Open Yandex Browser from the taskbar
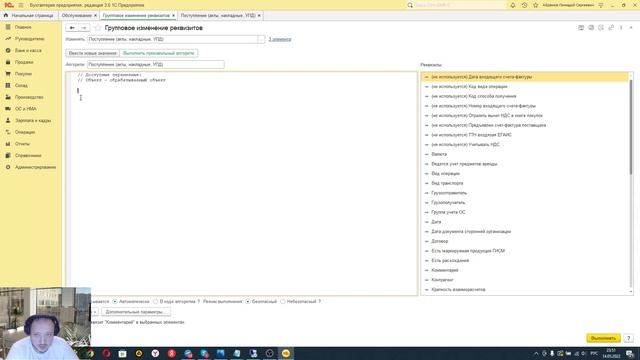Viewport: 640px width, 360px height. click(155, 353)
